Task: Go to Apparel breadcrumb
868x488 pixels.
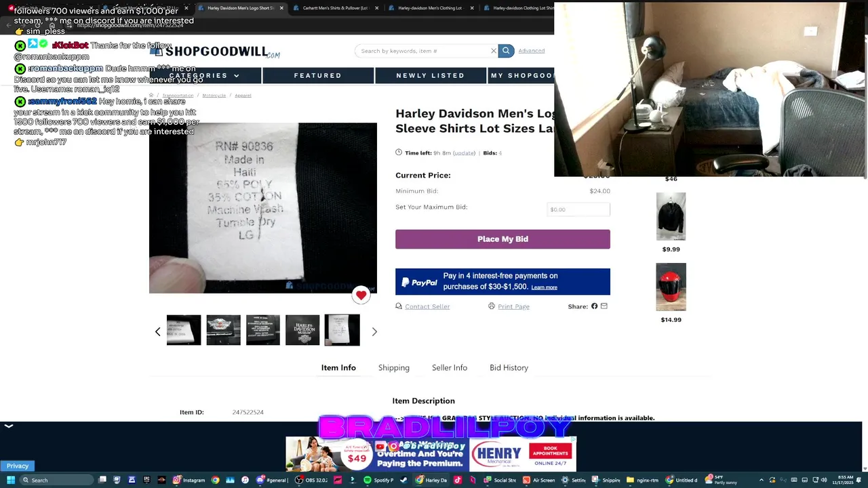Action: click(x=243, y=96)
